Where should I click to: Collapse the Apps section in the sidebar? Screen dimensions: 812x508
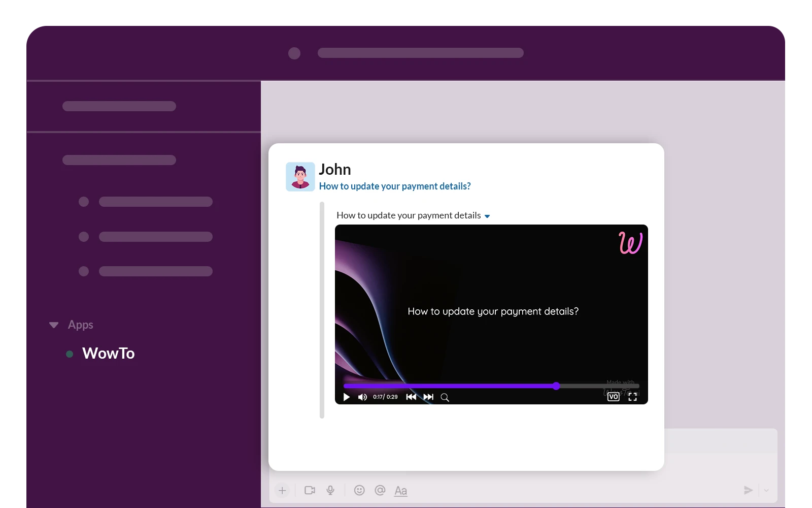coord(54,325)
